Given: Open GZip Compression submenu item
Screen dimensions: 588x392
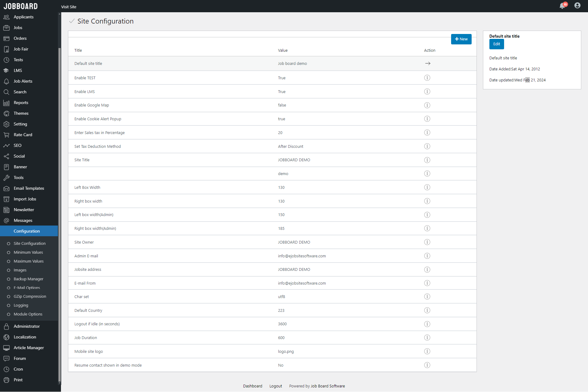Looking at the screenshot, I should click(x=30, y=296).
